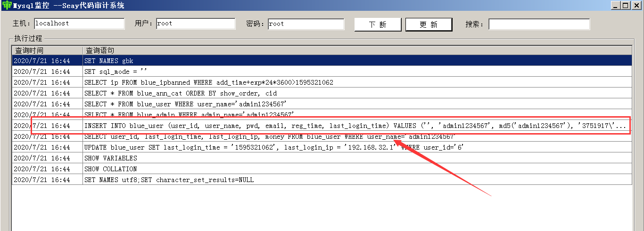The width and height of the screenshot is (644, 231).
Task: Focus the 密码 password field
Action: pos(306,24)
